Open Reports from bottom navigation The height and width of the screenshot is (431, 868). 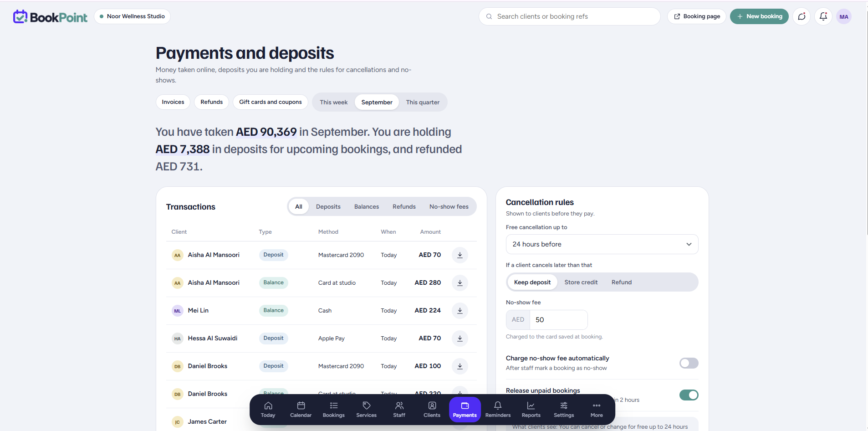coord(531,410)
